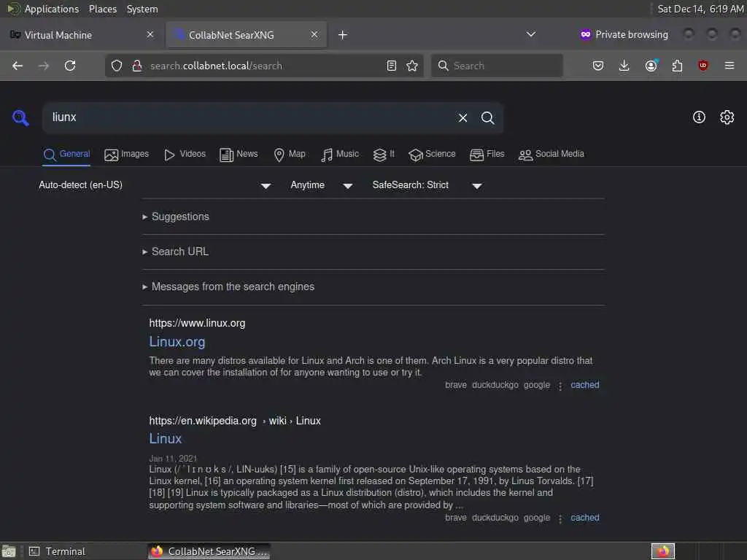This screenshot has height=560, width=747.
Task: Switch to the Files category
Action: pos(487,155)
